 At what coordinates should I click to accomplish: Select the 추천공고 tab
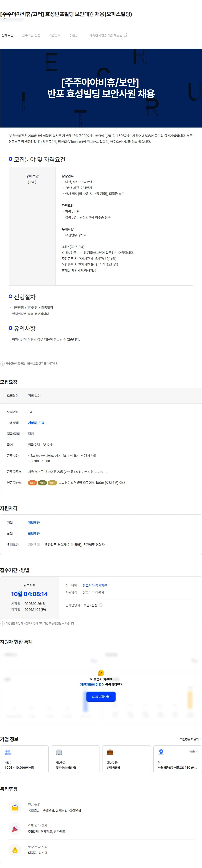pyautogui.click(x=75, y=35)
